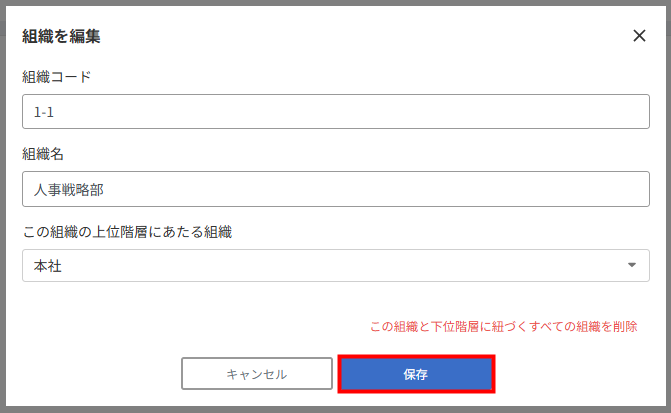Image resolution: width=671 pixels, height=413 pixels.
Task: Cancel editing with the キャンセル button
Action: tap(257, 374)
